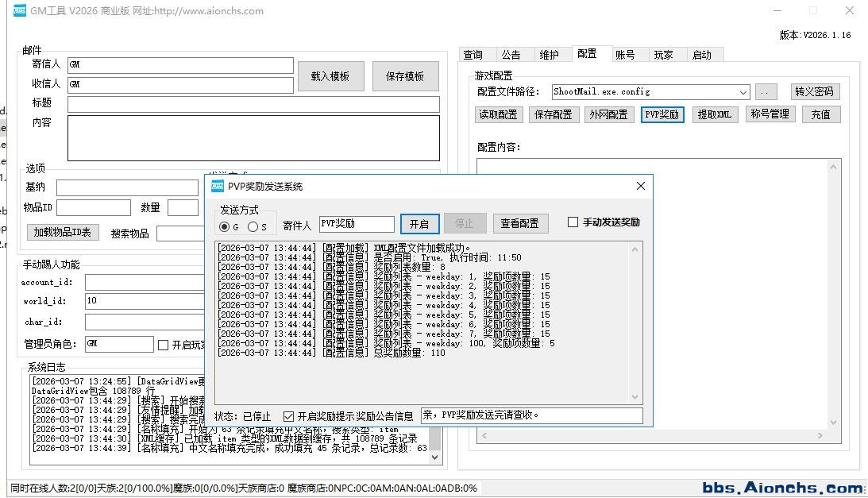
Task: Click the GM tool icon in the title bar
Action: [20, 11]
